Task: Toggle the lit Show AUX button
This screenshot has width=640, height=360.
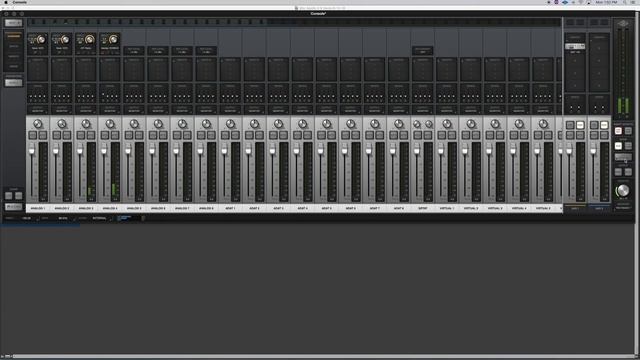Action: pos(618,146)
